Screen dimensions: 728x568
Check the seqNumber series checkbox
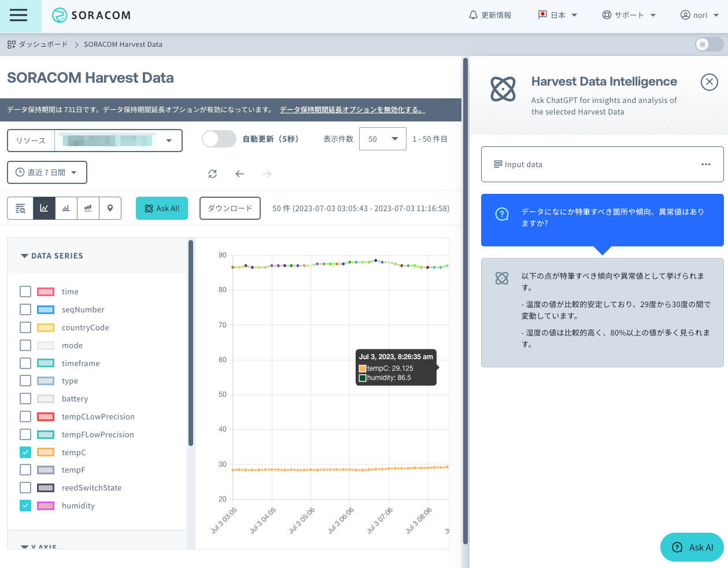click(25, 309)
